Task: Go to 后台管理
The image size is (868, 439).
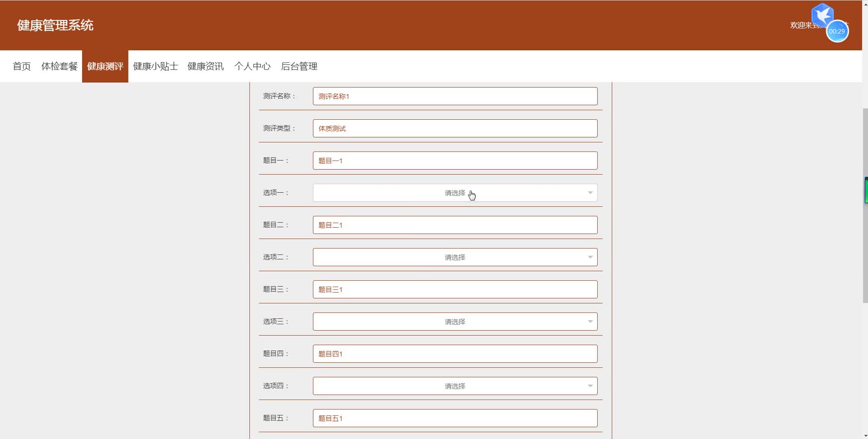Action: [298, 66]
